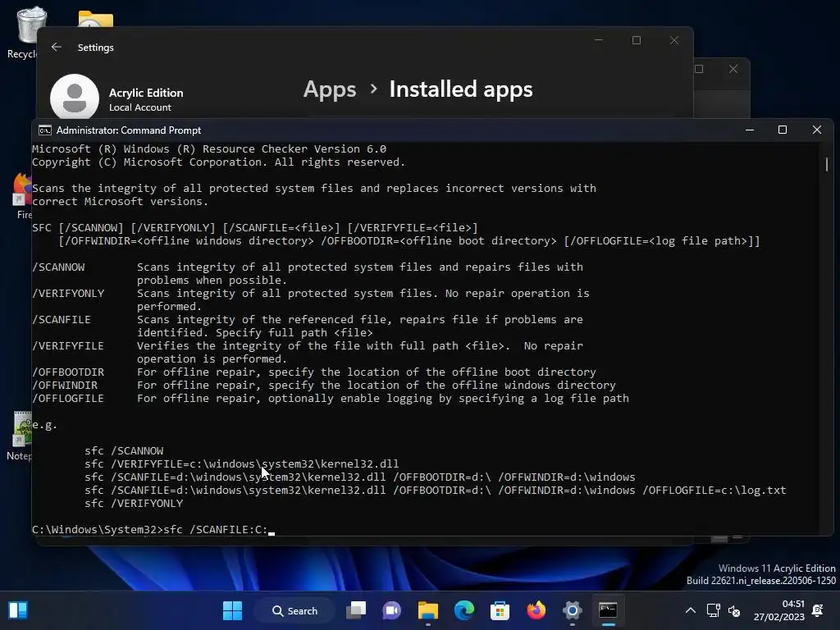Launch Firefox from the taskbar
840x630 pixels.
536,610
